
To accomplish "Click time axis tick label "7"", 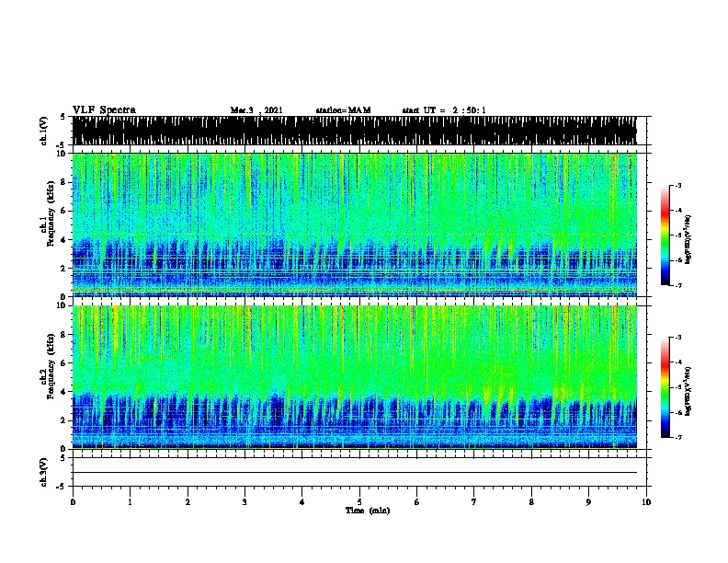I will (x=474, y=502).
